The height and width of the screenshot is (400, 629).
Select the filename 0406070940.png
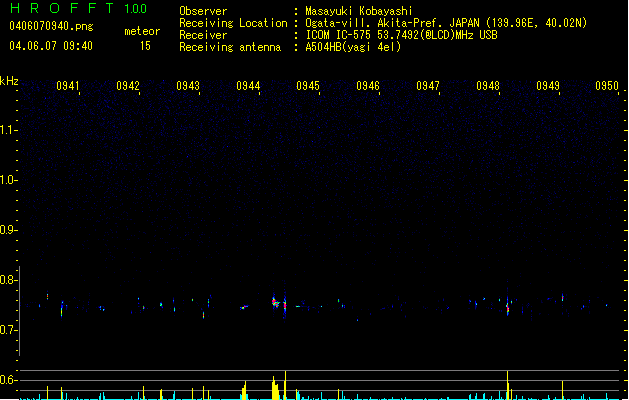[51, 26]
